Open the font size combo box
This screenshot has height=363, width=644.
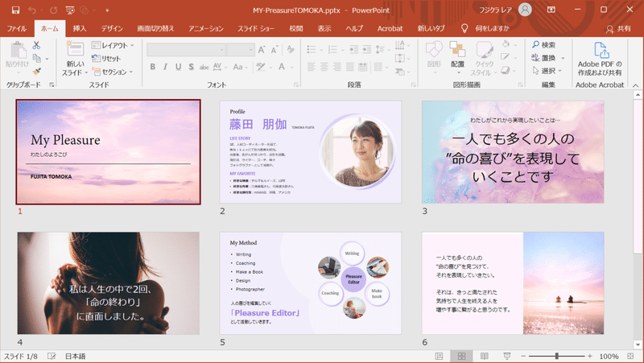(241, 50)
